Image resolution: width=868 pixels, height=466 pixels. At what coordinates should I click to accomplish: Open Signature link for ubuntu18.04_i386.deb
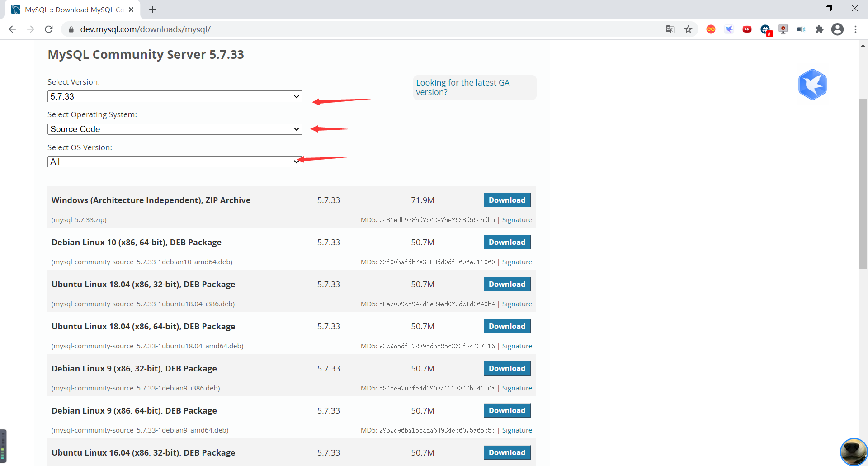coord(517,304)
